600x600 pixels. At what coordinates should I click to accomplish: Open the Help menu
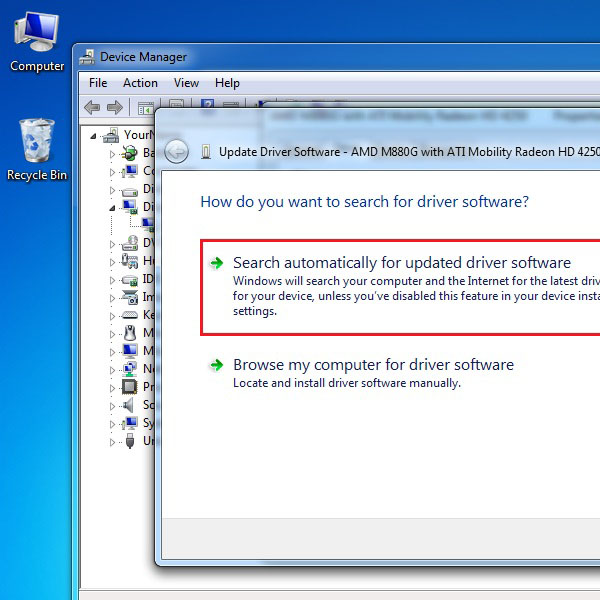(x=227, y=83)
